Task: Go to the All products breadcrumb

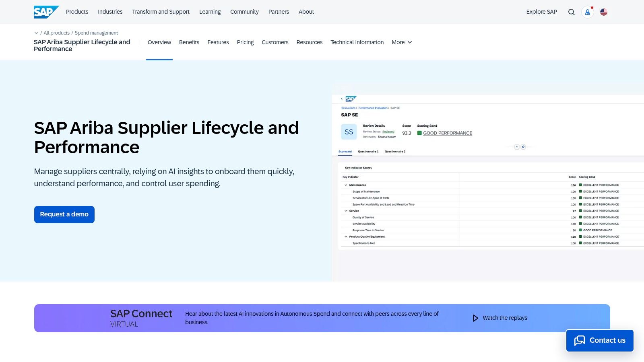Action: 56,33
